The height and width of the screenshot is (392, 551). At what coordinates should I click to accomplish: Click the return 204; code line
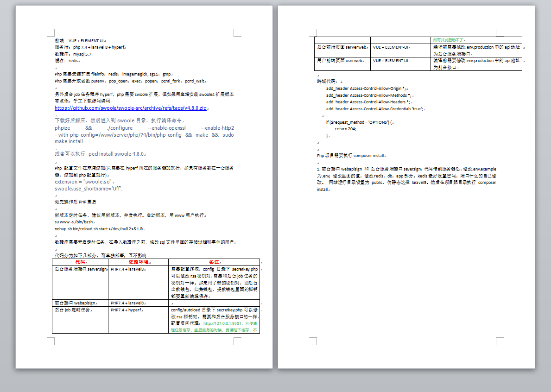[346, 129]
